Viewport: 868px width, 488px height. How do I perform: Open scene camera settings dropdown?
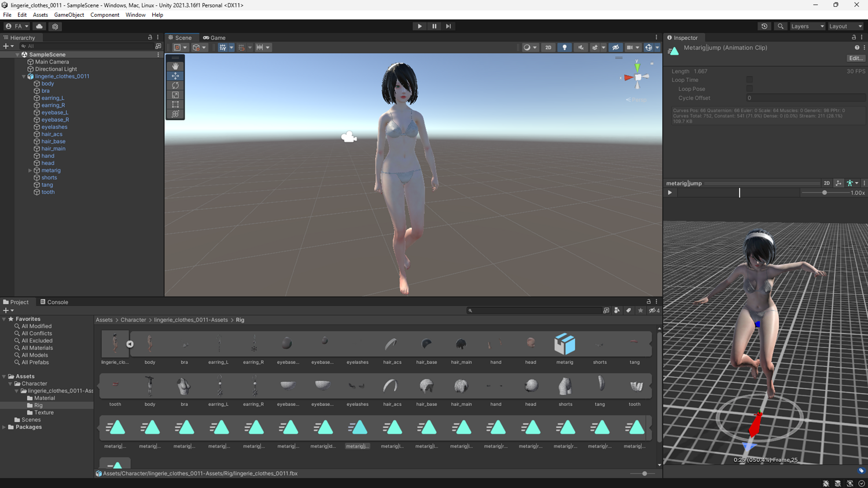pyautogui.click(x=633, y=47)
